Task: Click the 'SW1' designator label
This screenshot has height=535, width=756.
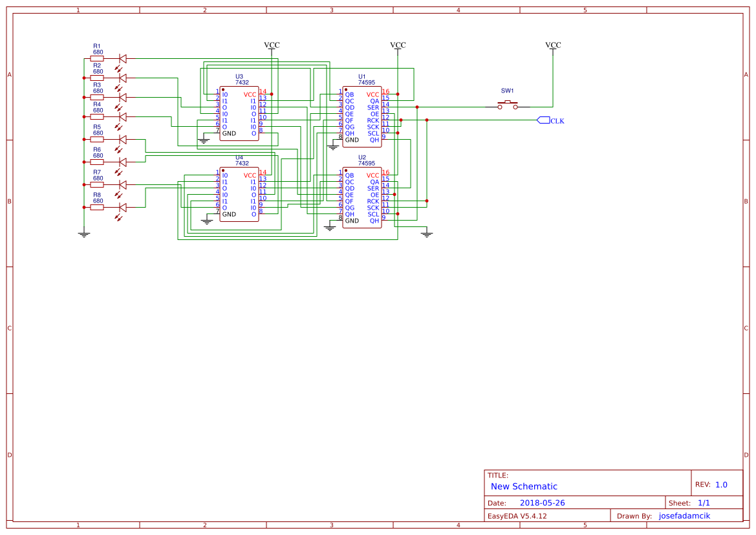Action: click(x=507, y=91)
